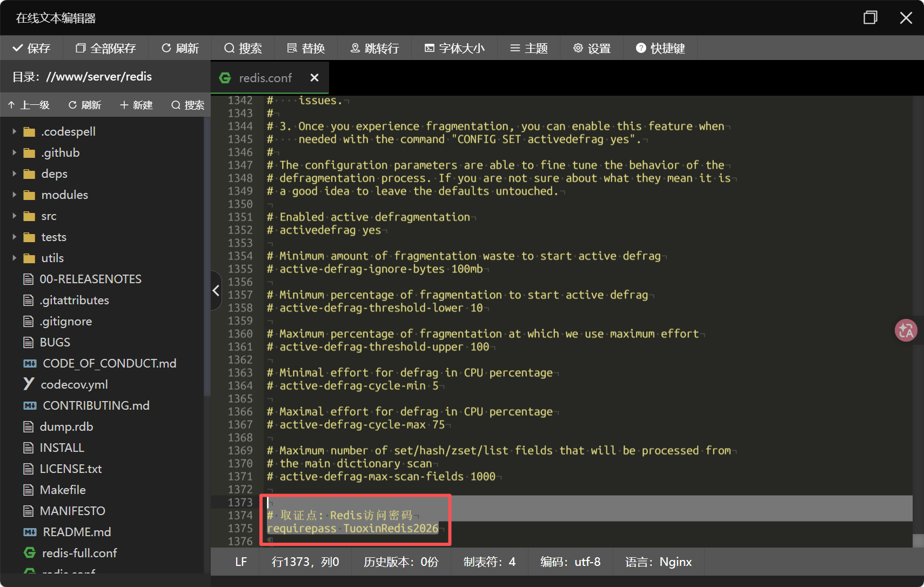Click the 行1373, 列0 position indicator
Image resolution: width=924 pixels, height=587 pixels.
coord(305,562)
